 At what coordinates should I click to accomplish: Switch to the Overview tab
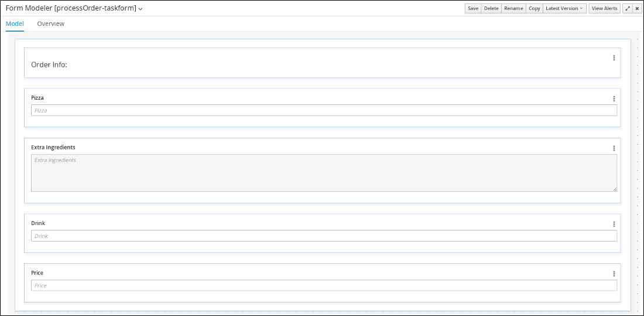50,23
